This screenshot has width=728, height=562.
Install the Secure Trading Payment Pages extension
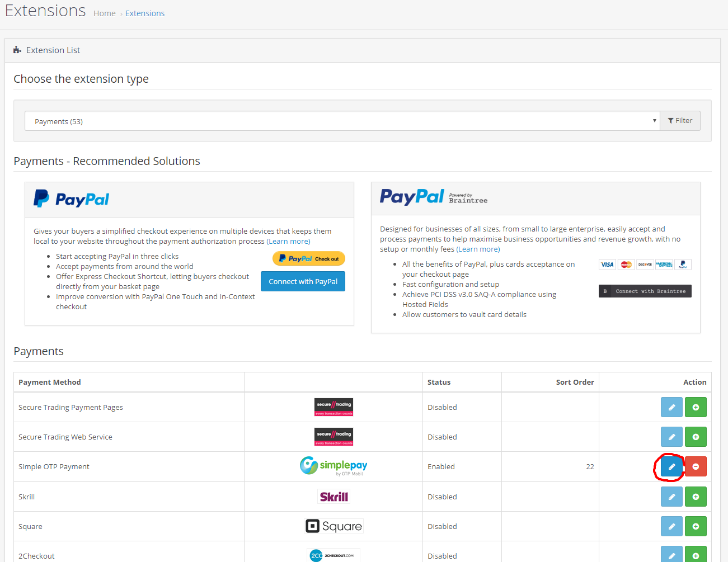696,407
